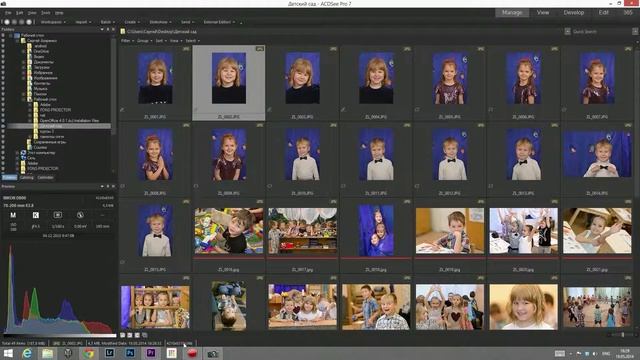The image size is (640, 360).
Task: Click the metering mode icon in Preview panel
Action: coord(58,215)
